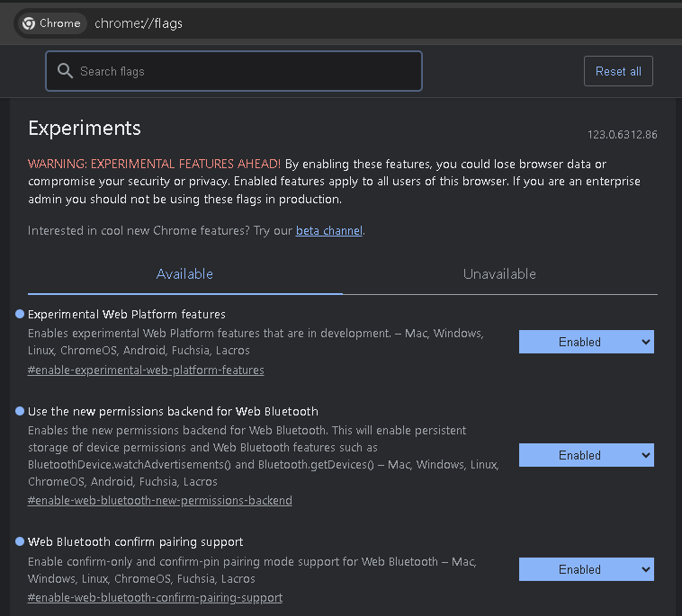Click the chrome://flags address bar URL

click(x=139, y=23)
